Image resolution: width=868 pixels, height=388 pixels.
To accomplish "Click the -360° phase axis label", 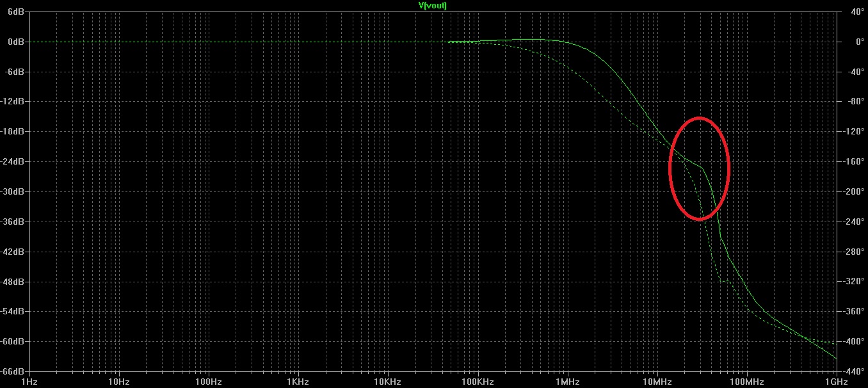I will tap(853, 311).
